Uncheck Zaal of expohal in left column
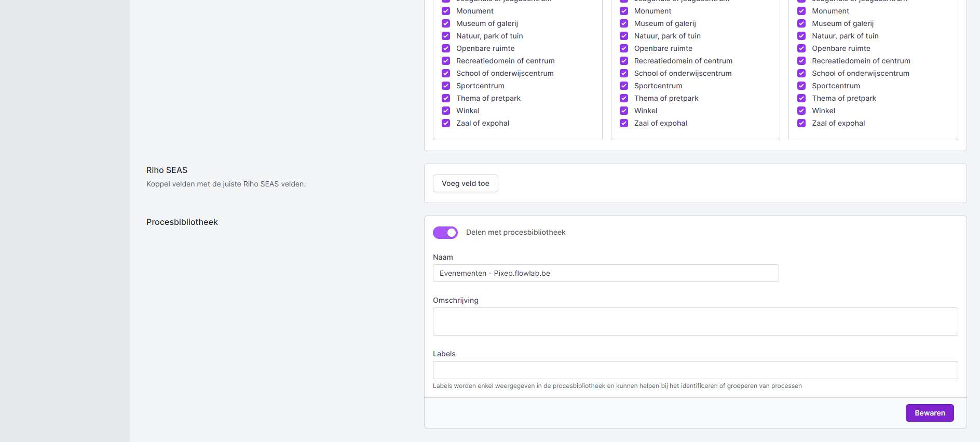This screenshot has width=980, height=442. coord(446,123)
